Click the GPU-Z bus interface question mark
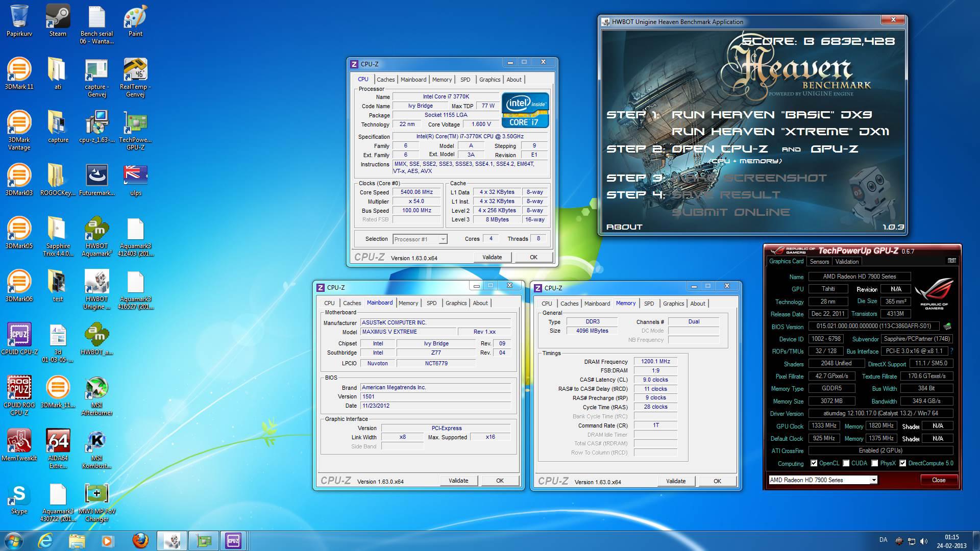The width and height of the screenshot is (980, 551). tap(951, 351)
